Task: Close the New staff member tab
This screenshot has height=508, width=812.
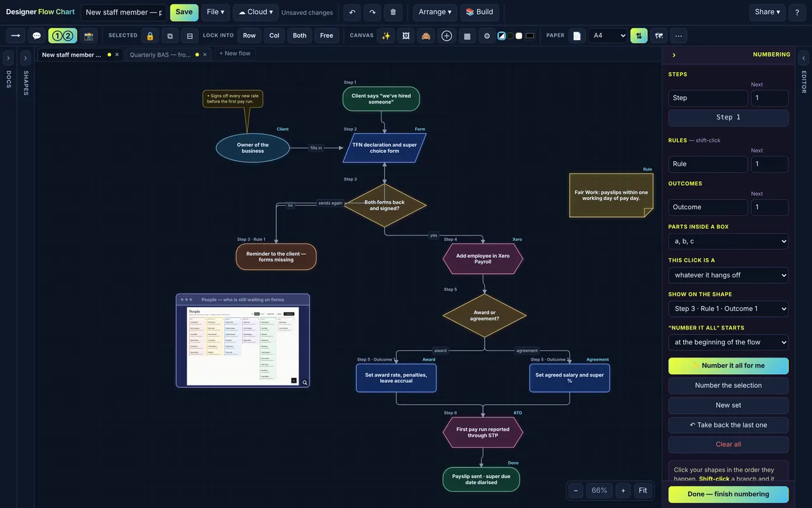Action: [x=117, y=55]
